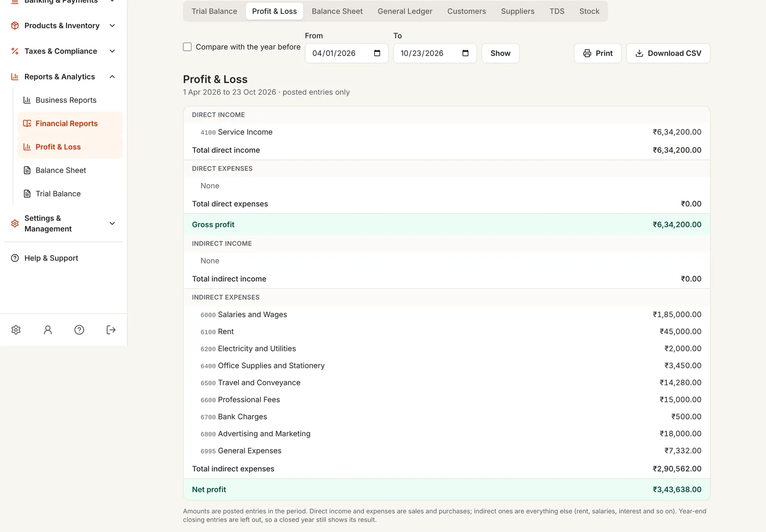Switch to the Balance Sheet tab
The image size is (766, 532).
(337, 11)
